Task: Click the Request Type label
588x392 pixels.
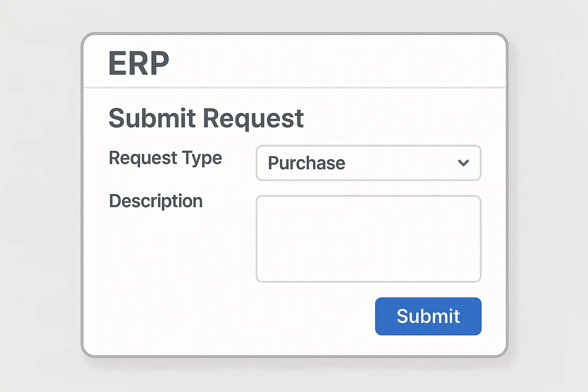Action: 165,158
